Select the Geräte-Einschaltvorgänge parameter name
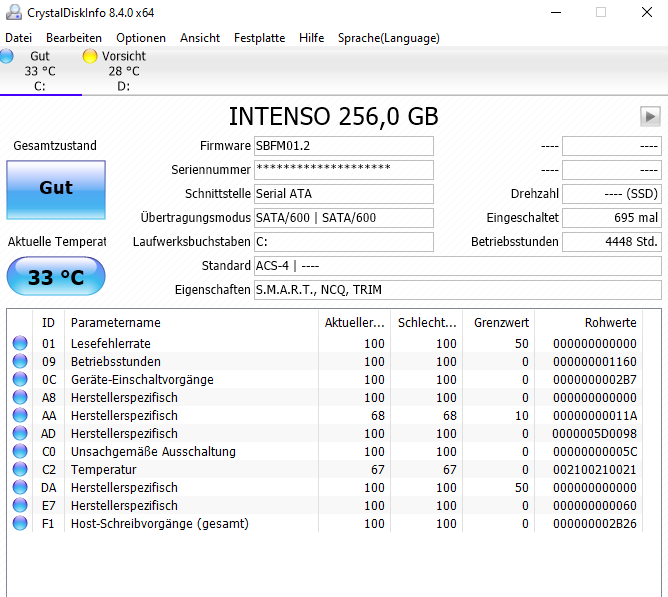The width and height of the screenshot is (668, 597). 142,379
